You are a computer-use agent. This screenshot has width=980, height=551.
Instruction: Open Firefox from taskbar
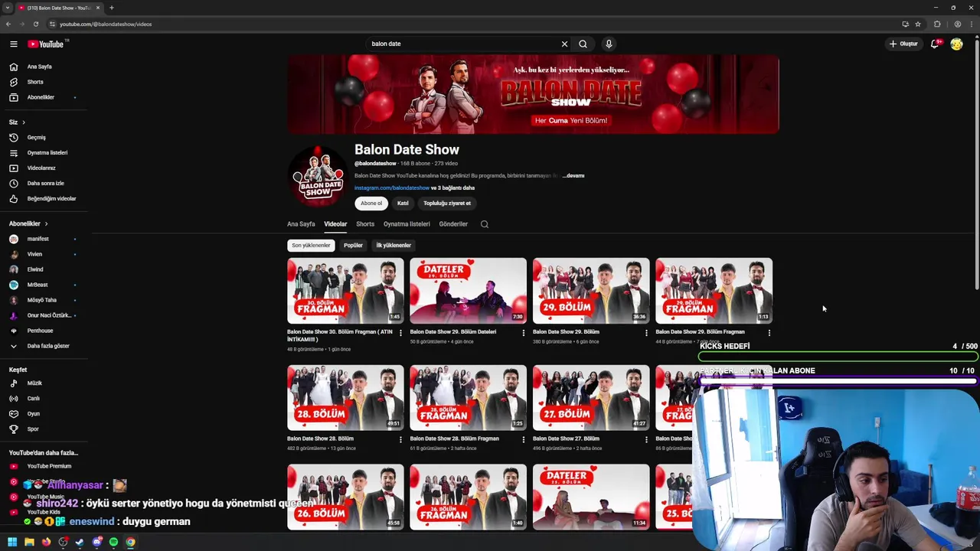46,542
